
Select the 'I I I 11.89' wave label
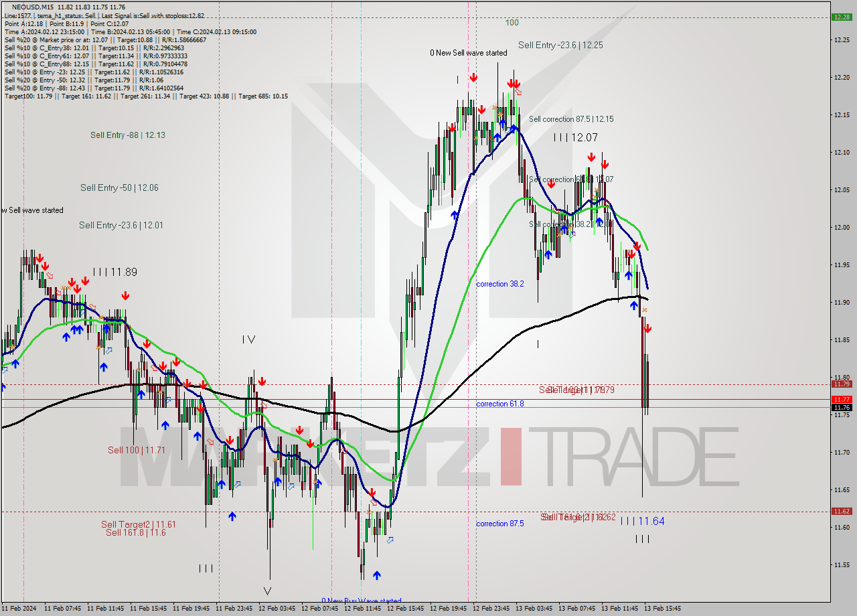tap(115, 272)
